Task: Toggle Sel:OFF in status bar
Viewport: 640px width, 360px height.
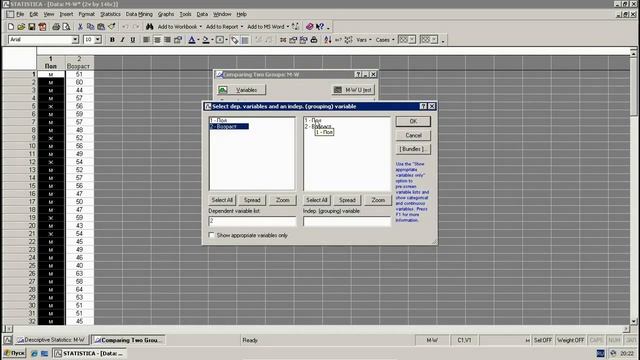Action: (x=543, y=340)
